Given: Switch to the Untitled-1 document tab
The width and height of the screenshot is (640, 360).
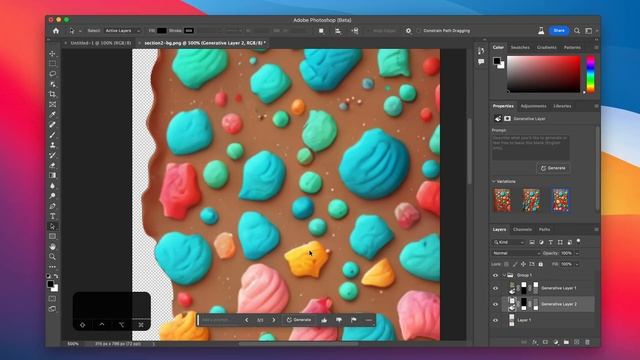Looking at the screenshot, I should point(100,43).
